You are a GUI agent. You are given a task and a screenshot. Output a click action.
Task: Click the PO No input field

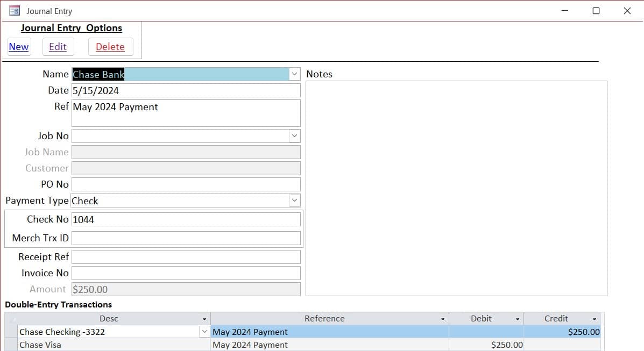tap(186, 184)
